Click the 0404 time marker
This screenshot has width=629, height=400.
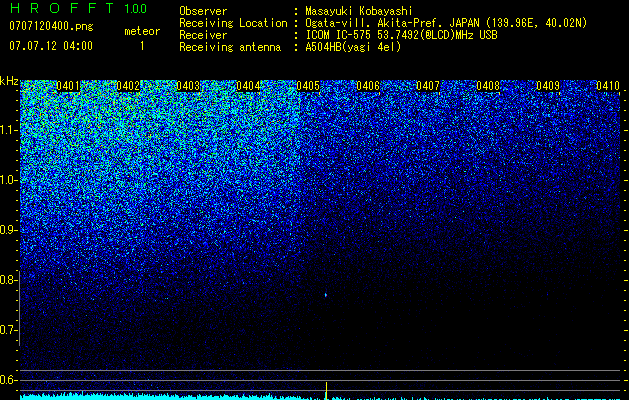(248, 86)
